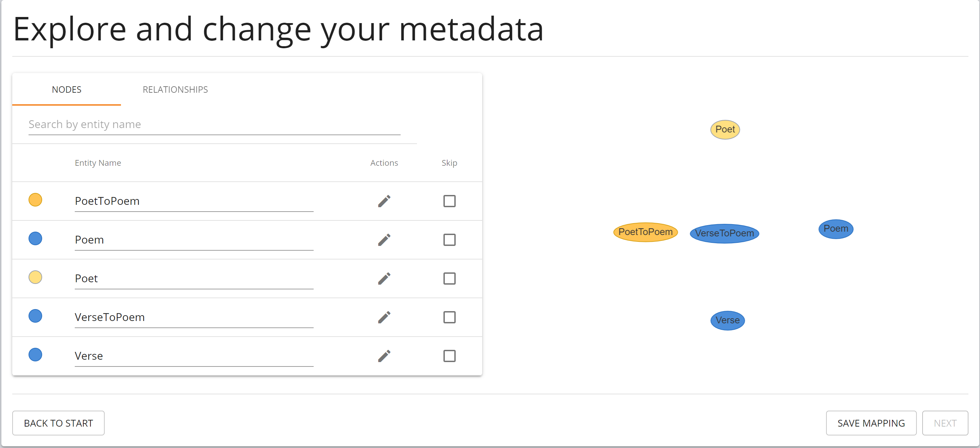Click the SAVE MAPPING button
The width and height of the screenshot is (980, 448).
[x=871, y=423]
